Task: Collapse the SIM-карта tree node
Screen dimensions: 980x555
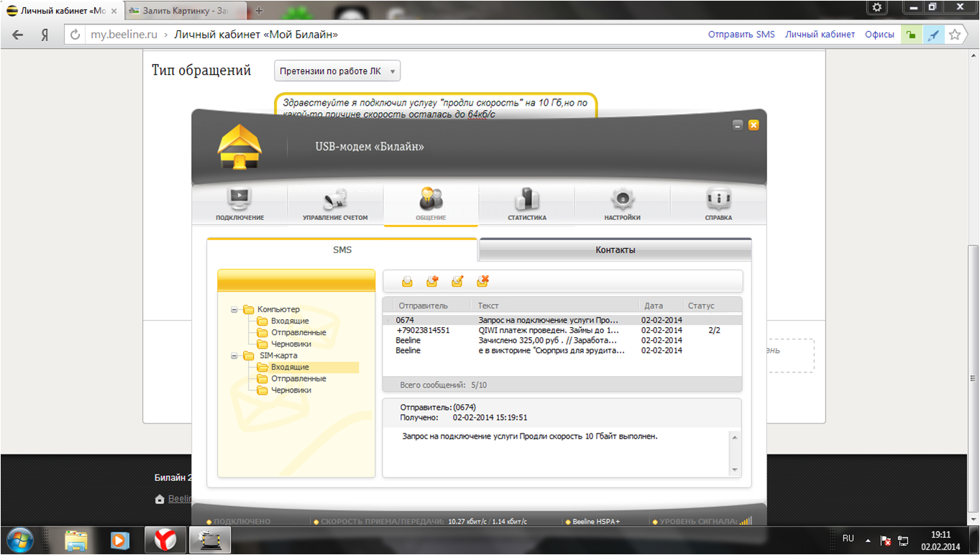Action: (234, 356)
